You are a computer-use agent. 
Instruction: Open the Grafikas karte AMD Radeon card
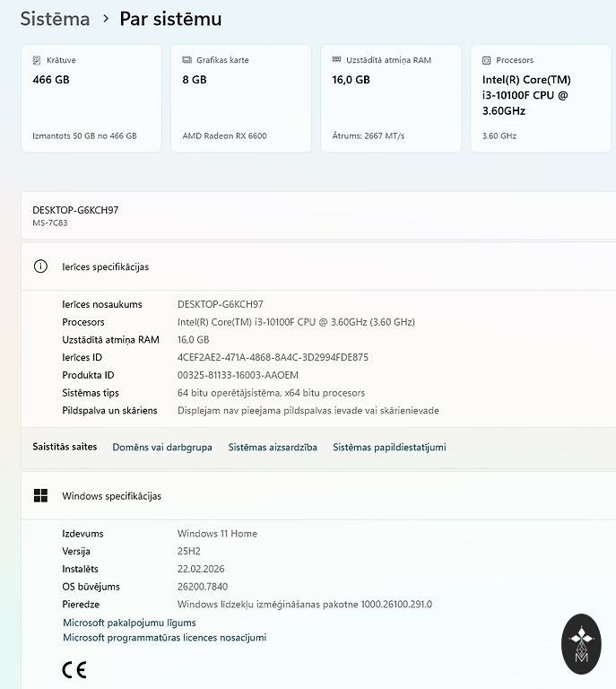(x=240, y=99)
